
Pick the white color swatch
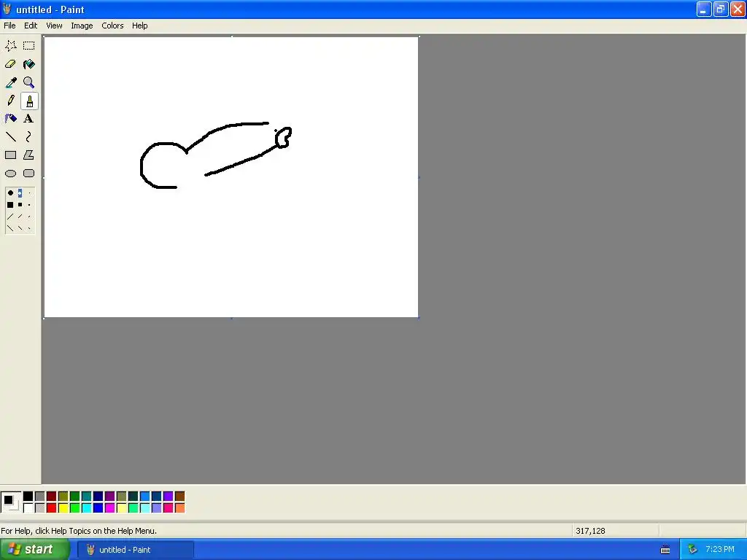tap(28, 508)
